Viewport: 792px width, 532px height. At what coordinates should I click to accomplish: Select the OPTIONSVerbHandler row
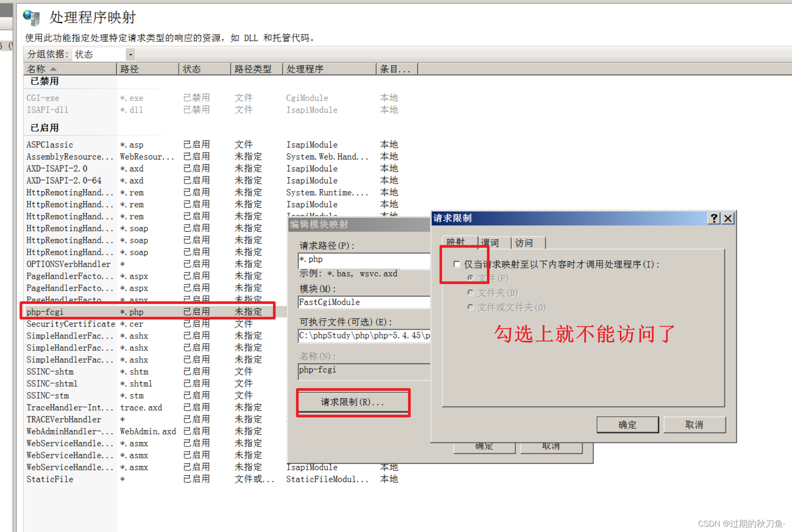point(155,264)
